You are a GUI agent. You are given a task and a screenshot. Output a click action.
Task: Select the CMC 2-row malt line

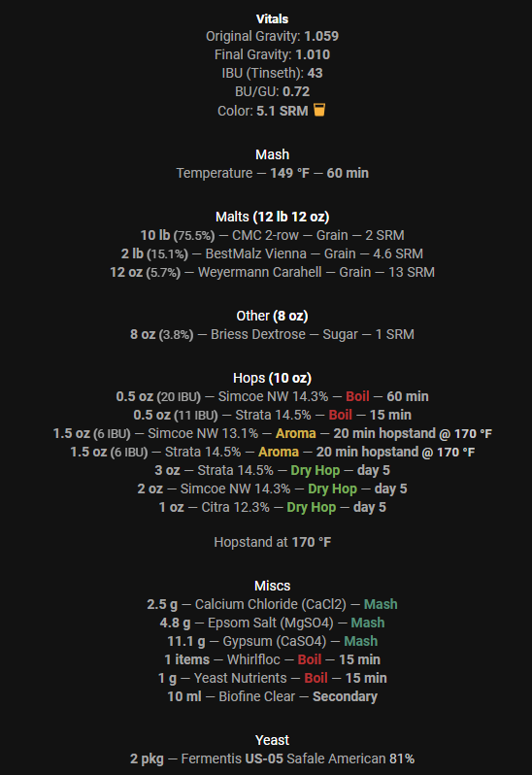pos(272,235)
